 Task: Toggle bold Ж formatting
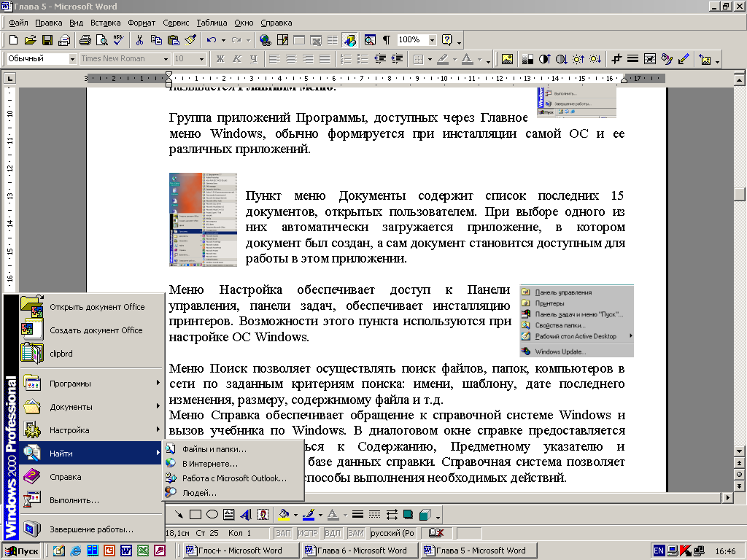(220, 59)
